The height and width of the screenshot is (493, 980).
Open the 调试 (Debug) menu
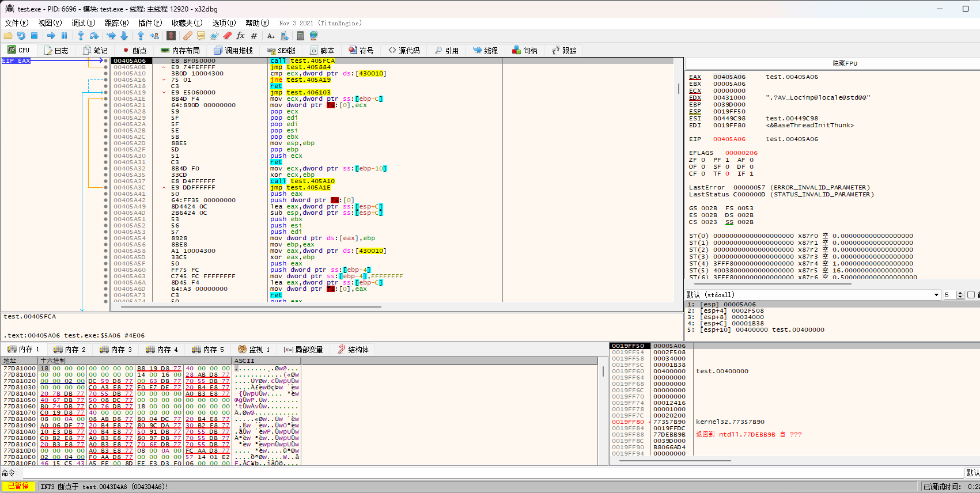point(84,23)
